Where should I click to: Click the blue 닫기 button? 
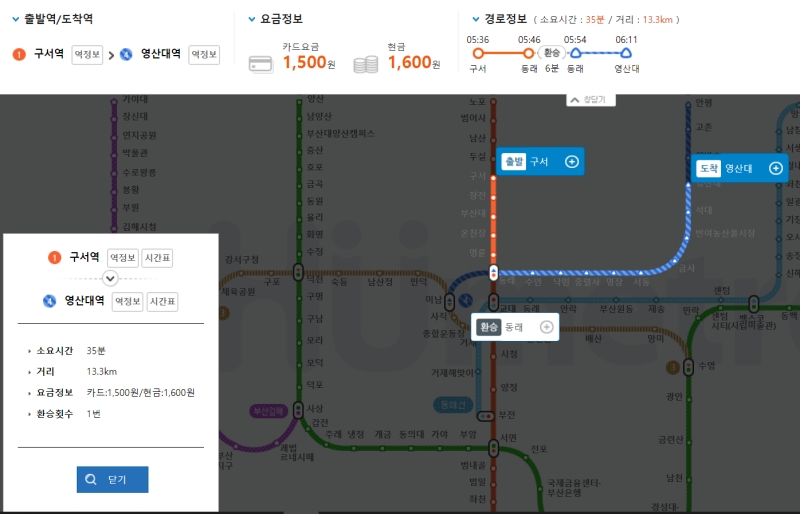113,479
